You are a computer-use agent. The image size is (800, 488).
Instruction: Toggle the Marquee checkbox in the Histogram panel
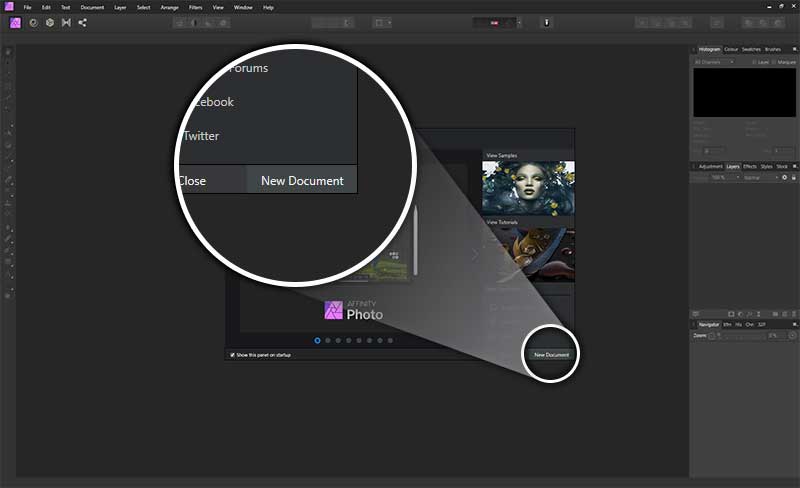click(x=774, y=62)
